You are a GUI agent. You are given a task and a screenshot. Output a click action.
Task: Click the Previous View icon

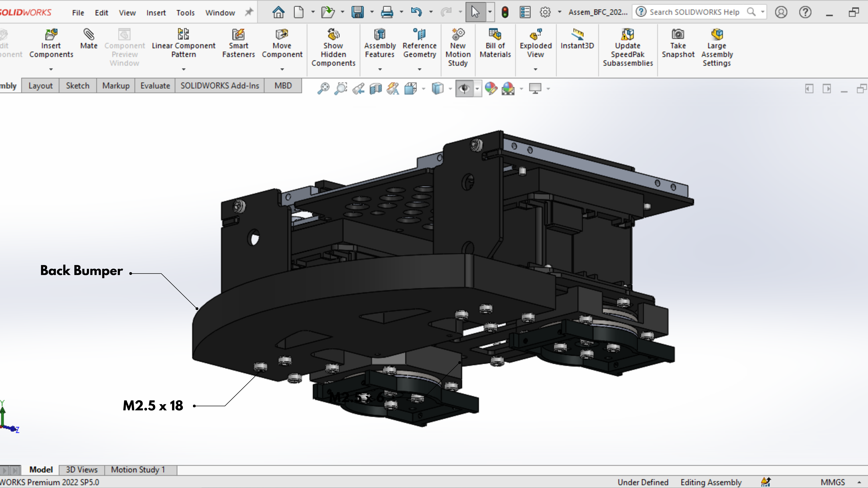(358, 89)
